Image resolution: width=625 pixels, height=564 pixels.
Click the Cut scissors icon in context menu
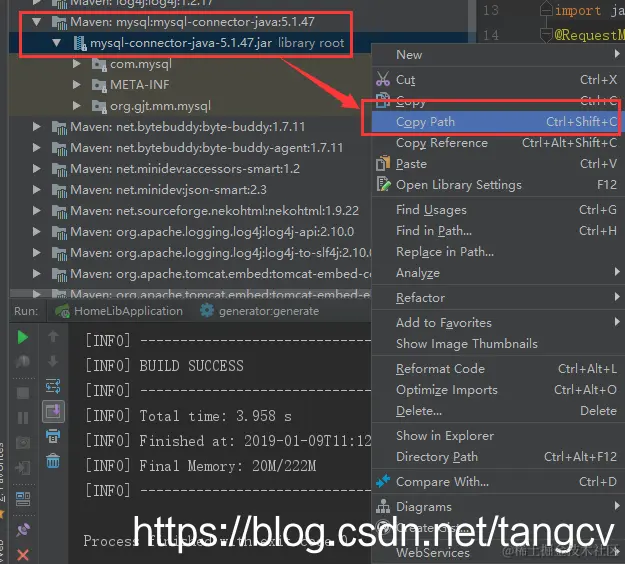[383, 79]
